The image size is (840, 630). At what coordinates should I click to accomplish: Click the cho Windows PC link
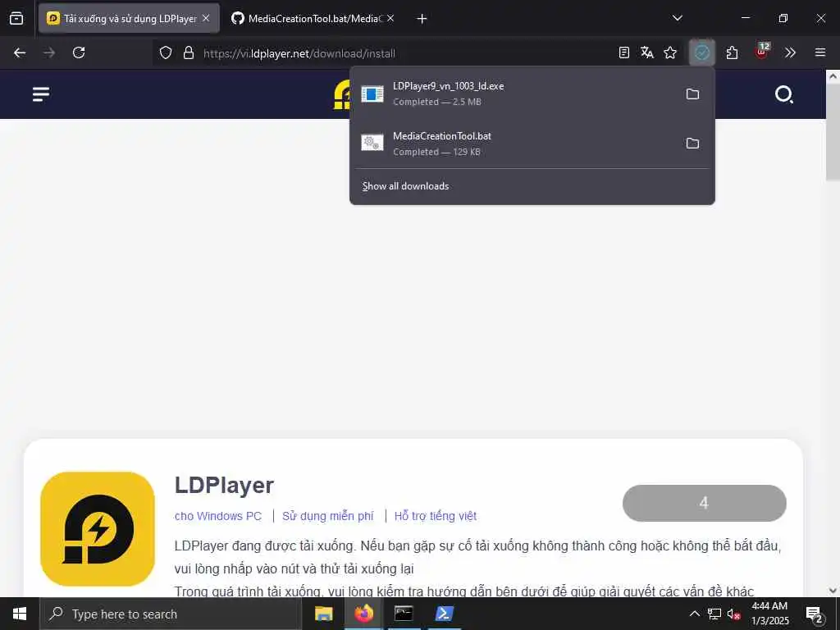tap(218, 516)
